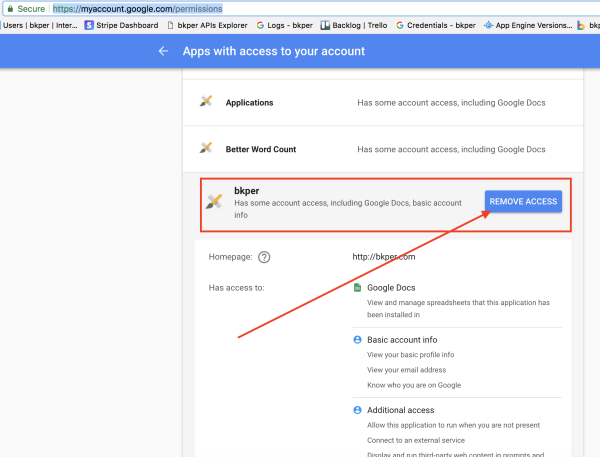Click the Better Word Count app icon

[206, 148]
